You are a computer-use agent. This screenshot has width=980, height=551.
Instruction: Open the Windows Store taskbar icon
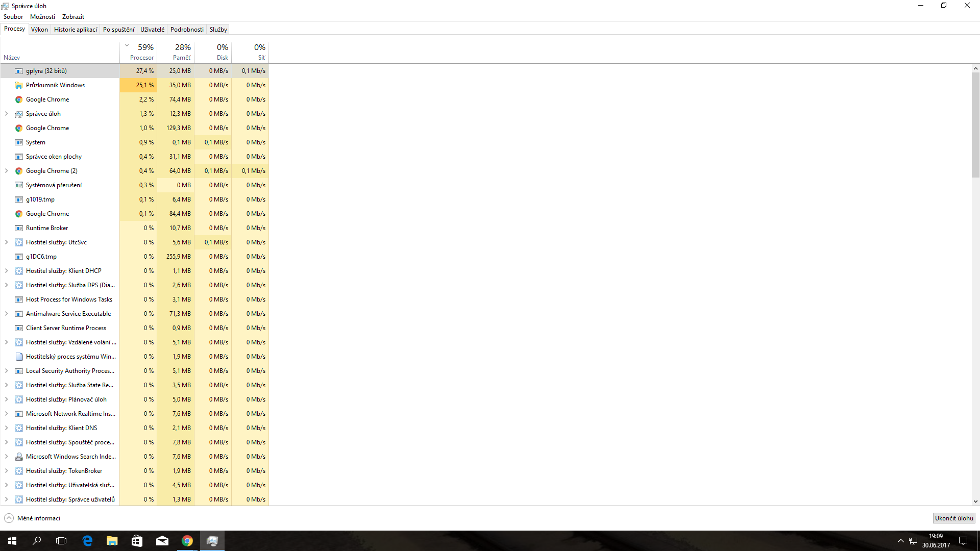click(137, 541)
